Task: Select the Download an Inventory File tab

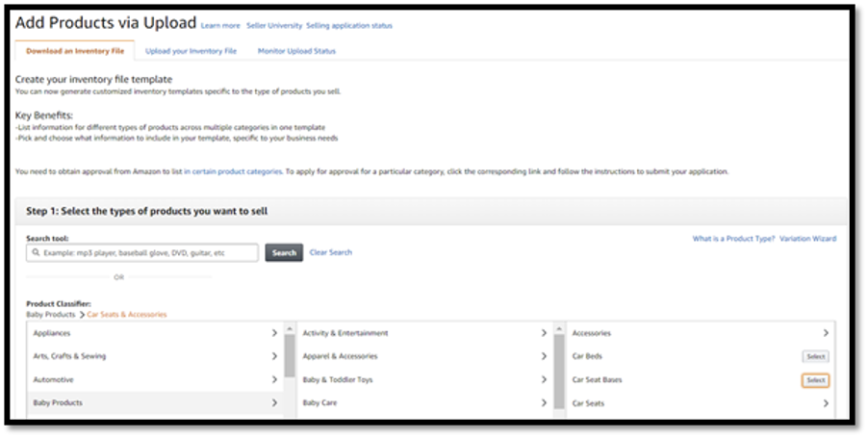Action: 75,50
